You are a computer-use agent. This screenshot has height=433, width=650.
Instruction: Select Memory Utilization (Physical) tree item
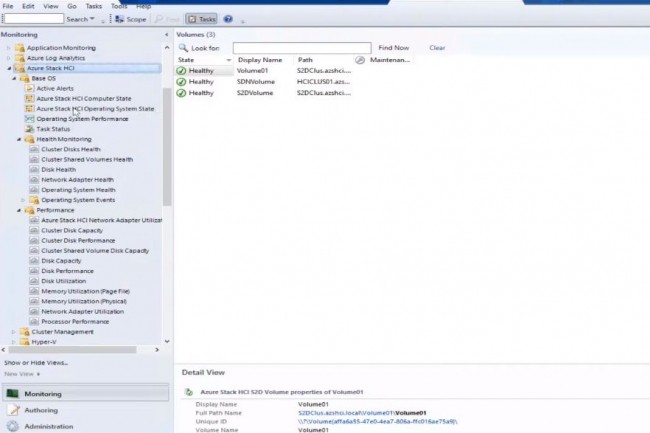[84, 301]
